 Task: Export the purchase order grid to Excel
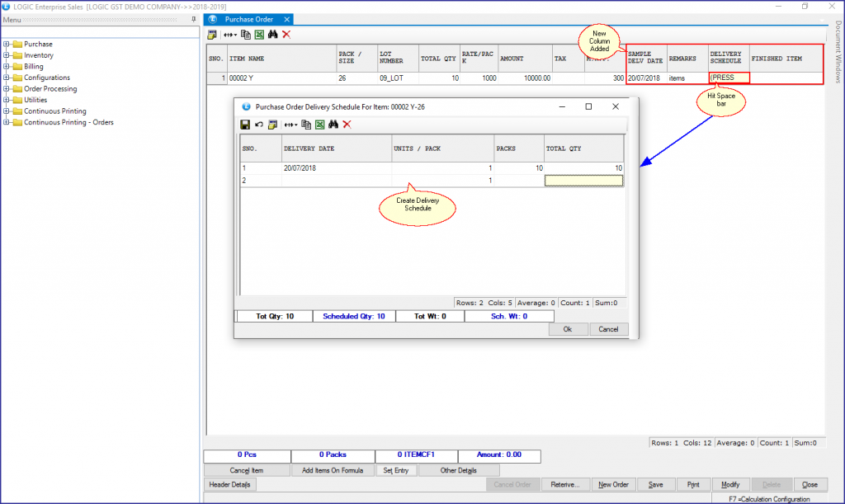pos(259,35)
